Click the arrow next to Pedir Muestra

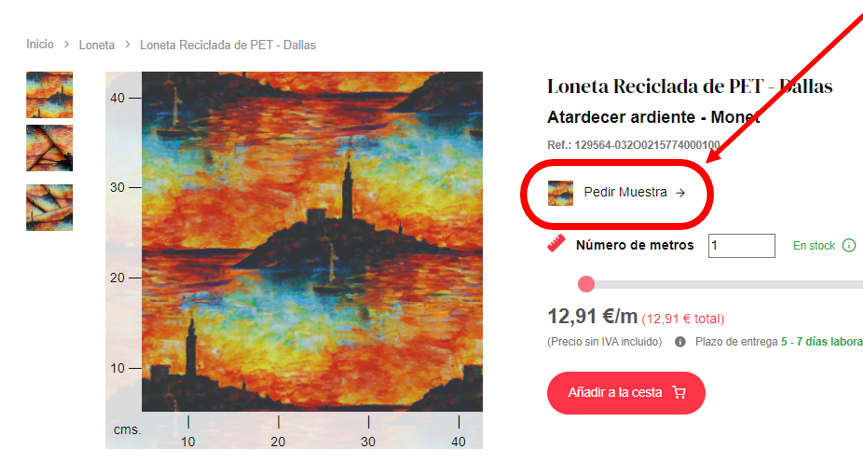pos(681,193)
